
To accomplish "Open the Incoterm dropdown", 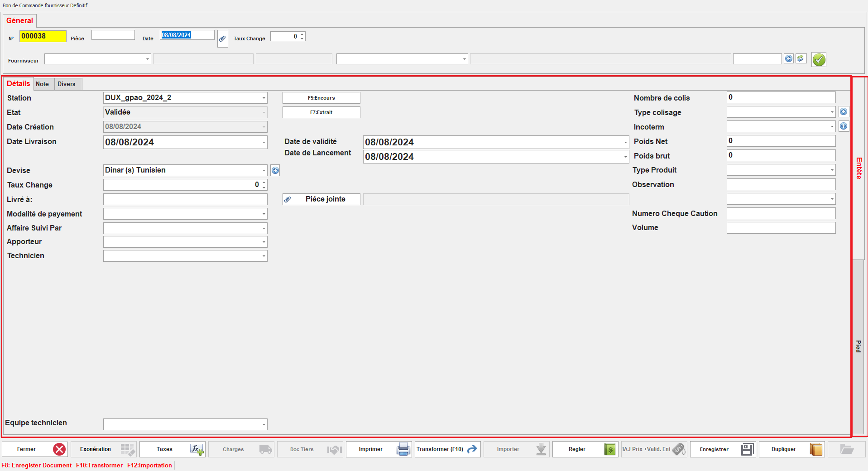I will [832, 126].
